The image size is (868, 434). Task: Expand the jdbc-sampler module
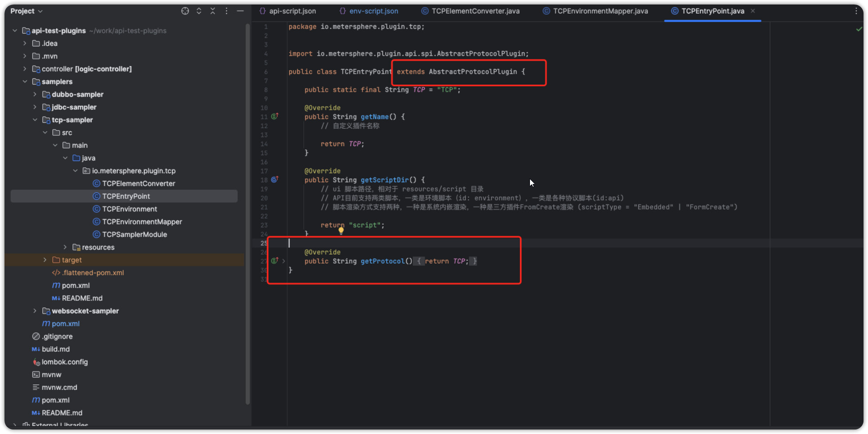(x=35, y=107)
